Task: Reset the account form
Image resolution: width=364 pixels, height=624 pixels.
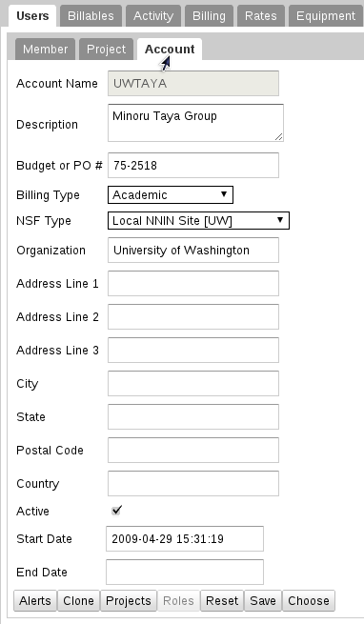Action: click(222, 600)
